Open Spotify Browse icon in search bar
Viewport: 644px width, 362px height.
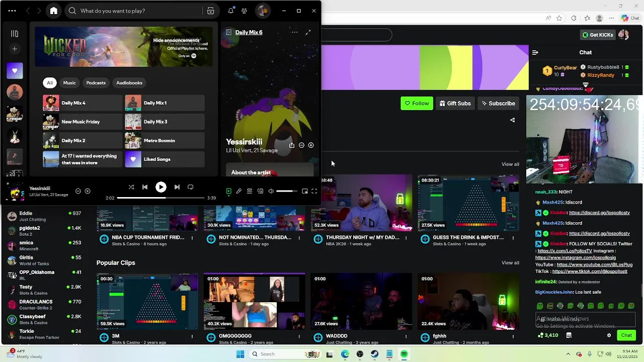210,11
